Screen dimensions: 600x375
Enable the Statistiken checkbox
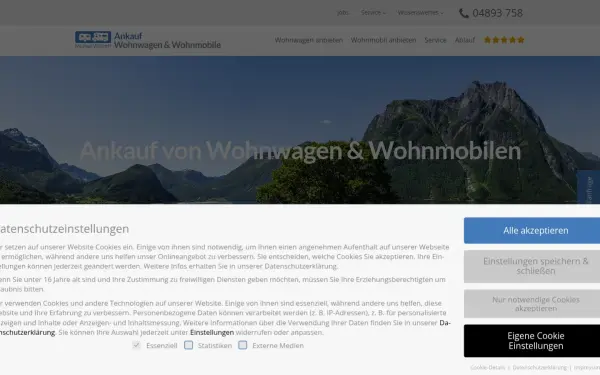tap(188, 345)
